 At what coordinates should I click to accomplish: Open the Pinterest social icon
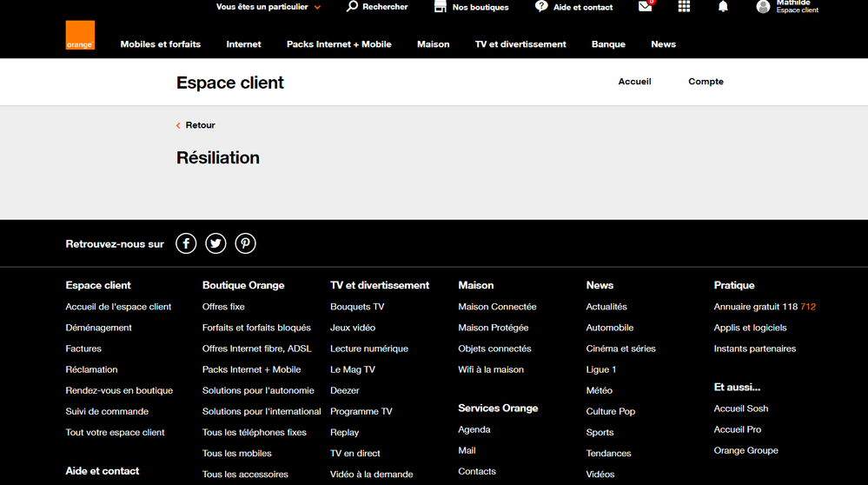pyautogui.click(x=246, y=243)
